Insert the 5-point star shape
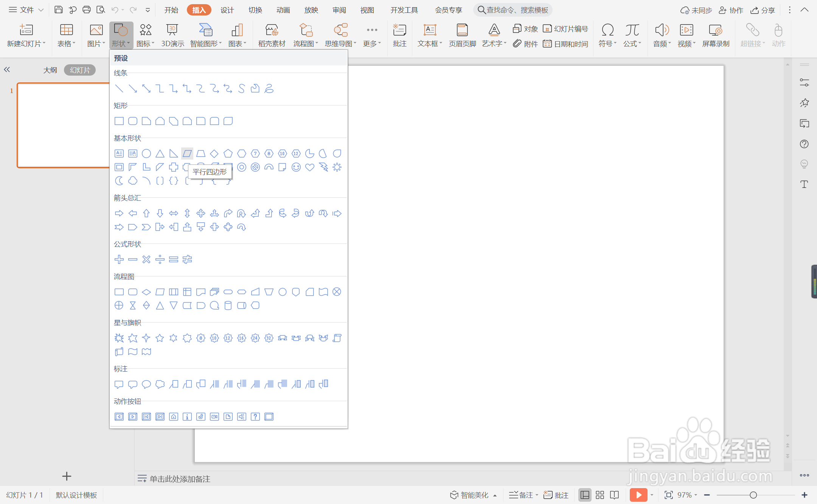Viewport: 817px width, 504px height. tap(160, 338)
